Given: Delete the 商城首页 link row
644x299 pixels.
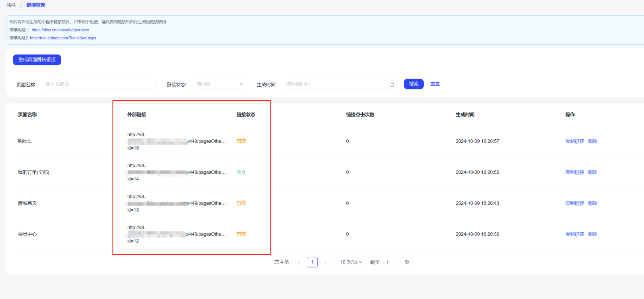Looking at the screenshot, I should pos(592,203).
